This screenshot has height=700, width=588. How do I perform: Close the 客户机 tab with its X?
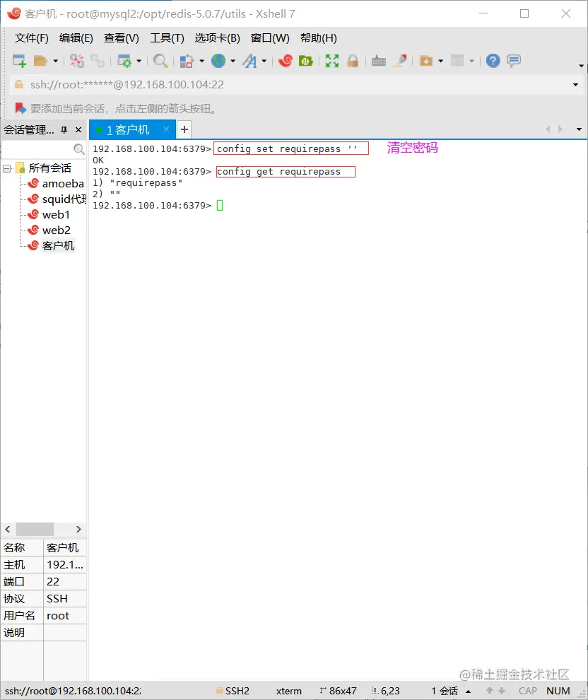click(x=166, y=129)
